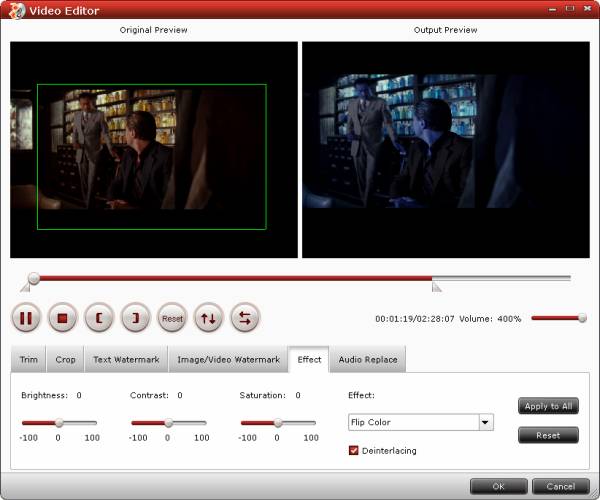The image size is (600, 500).
Task: Click the Video Editor app logo
Action: [16, 10]
